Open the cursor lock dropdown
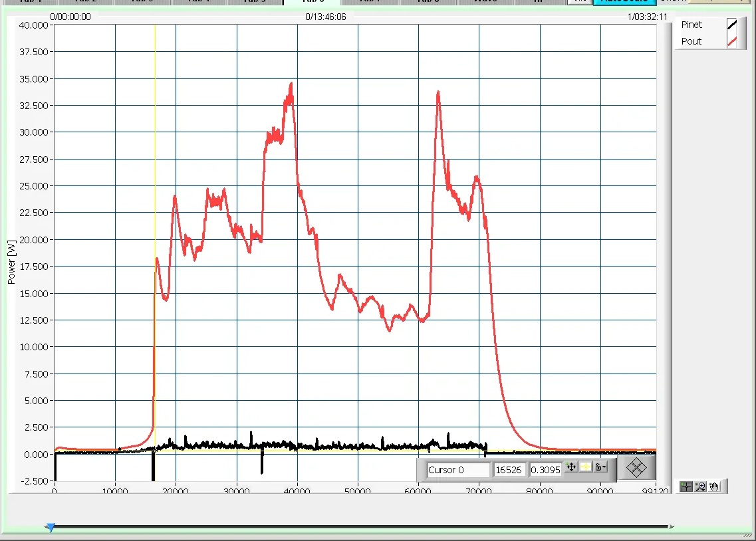756x541 pixels. click(600, 467)
